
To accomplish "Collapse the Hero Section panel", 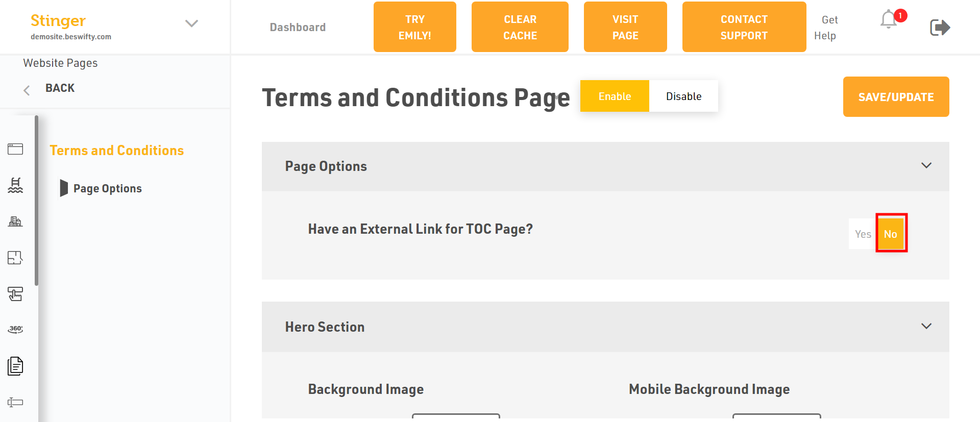I will pos(926,326).
